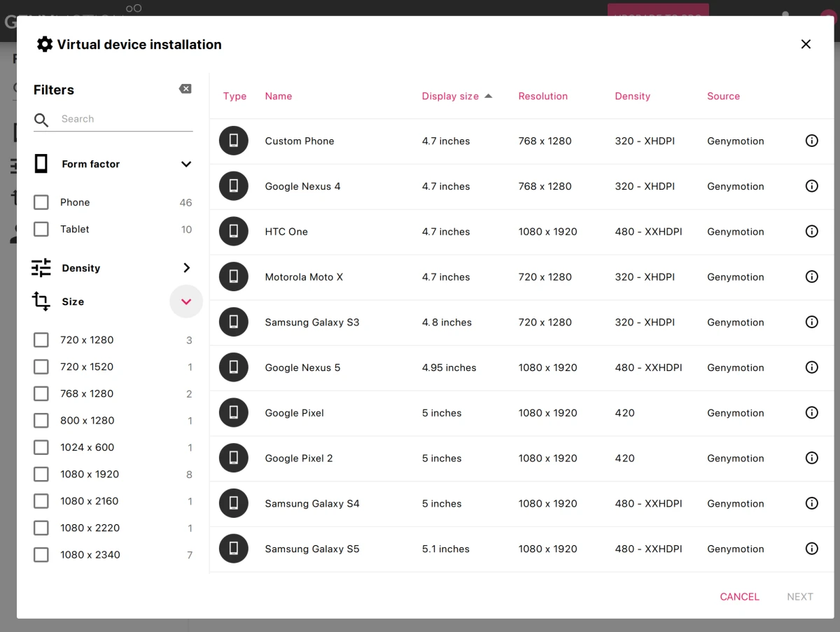The height and width of the screenshot is (632, 840).
Task: Show details icon for Samsung Galaxy S5
Action: 811,549
